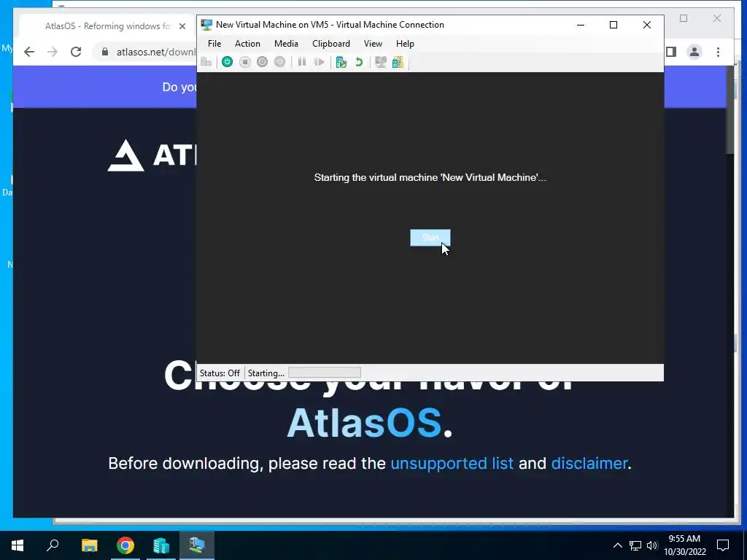Image resolution: width=747 pixels, height=560 pixels.
Task: Click the green Start power icon
Action: [x=228, y=62]
